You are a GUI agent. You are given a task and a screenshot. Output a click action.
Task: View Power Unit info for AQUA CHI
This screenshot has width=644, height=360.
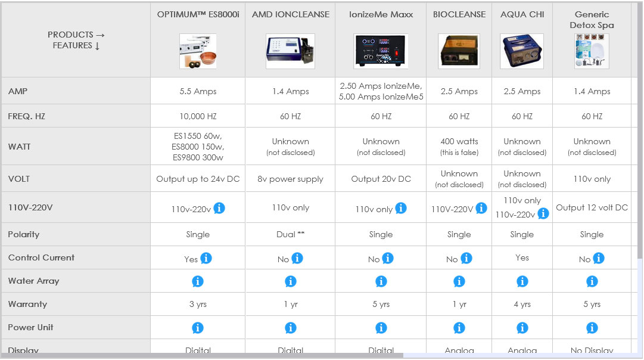coord(522,328)
